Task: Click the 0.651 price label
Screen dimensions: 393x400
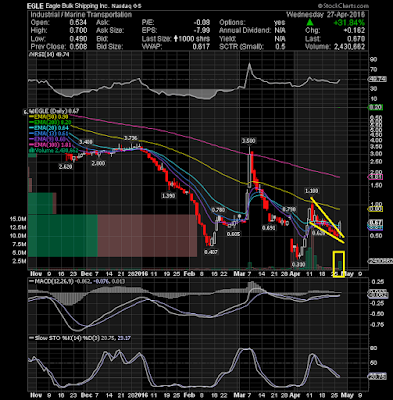Action: tap(269, 228)
